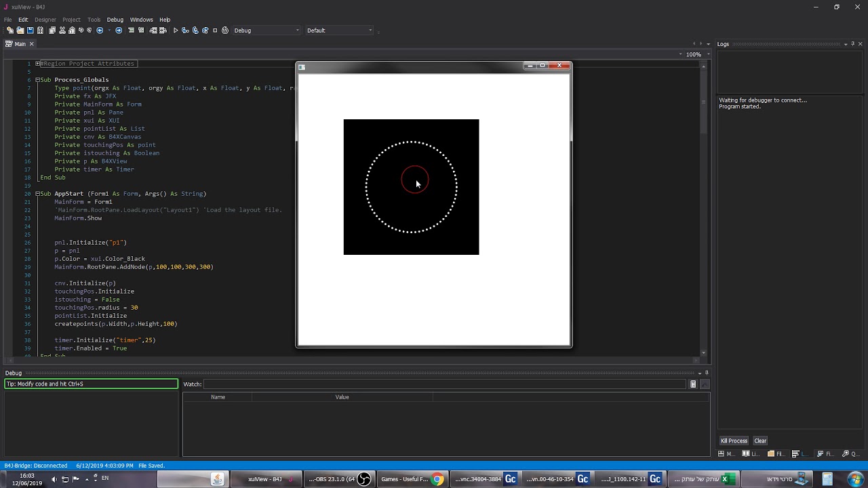The height and width of the screenshot is (488, 868).
Task: Open the Help menu
Action: coord(165,20)
